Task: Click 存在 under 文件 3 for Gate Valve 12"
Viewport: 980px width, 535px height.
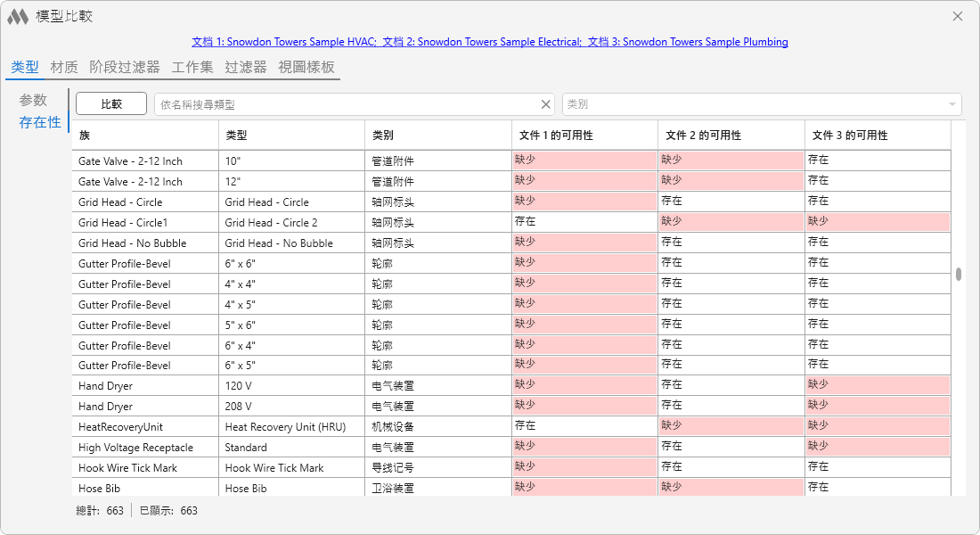Action: click(878, 182)
